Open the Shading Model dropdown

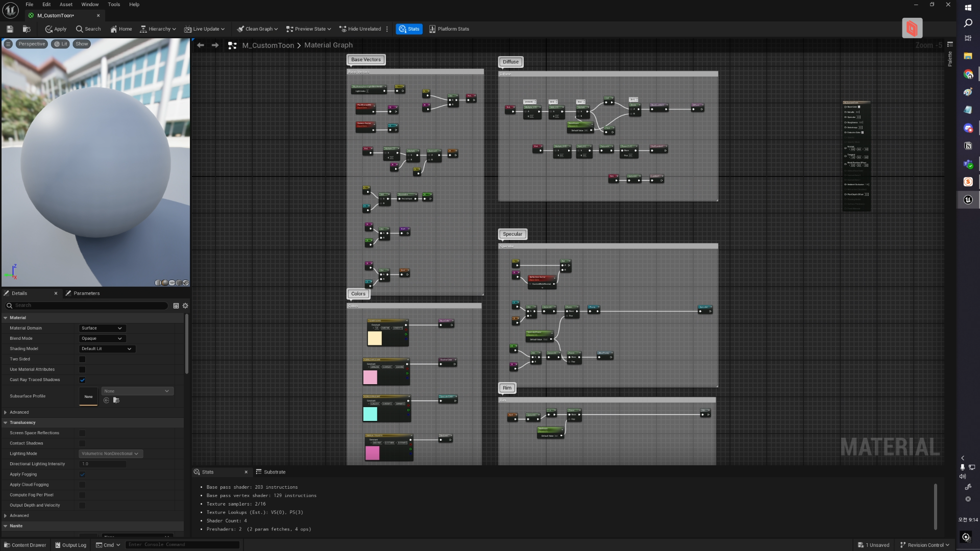click(x=107, y=349)
